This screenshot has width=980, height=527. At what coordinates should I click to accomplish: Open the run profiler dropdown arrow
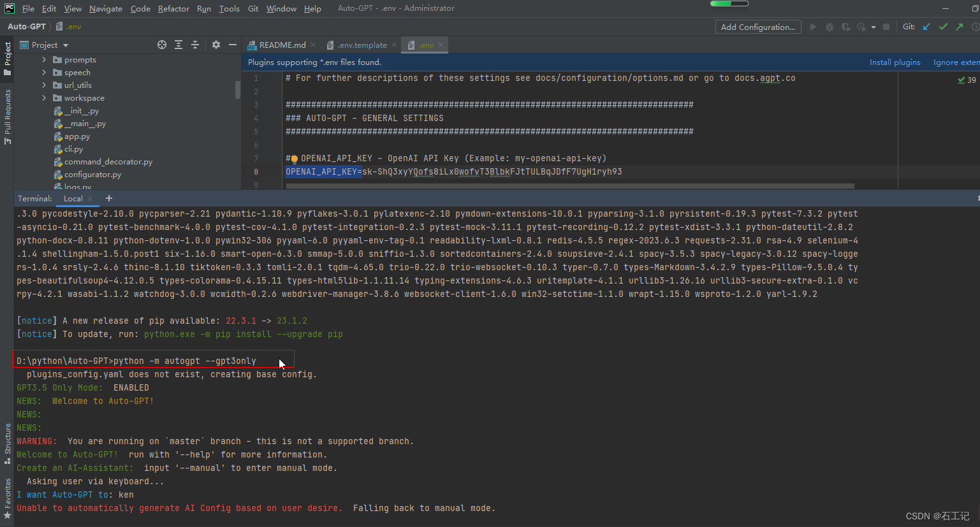pos(874,27)
